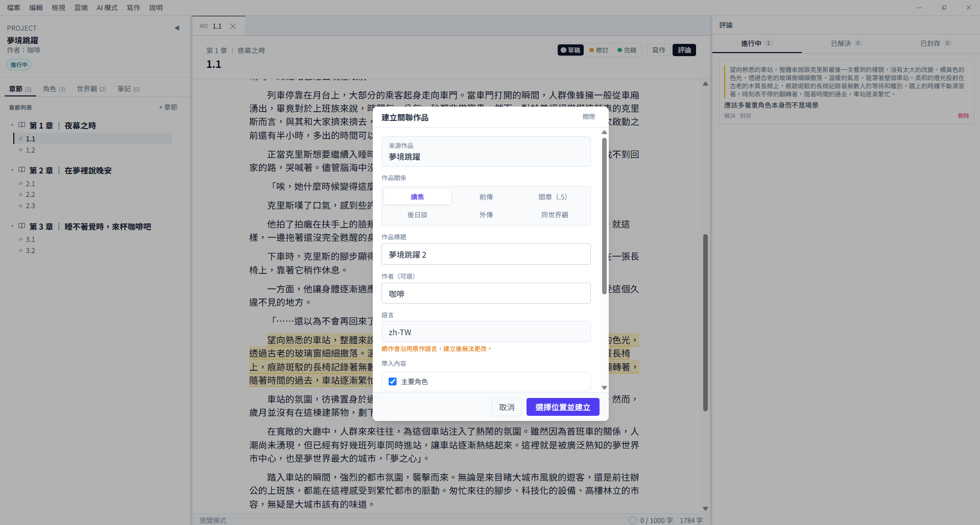The height and width of the screenshot is (525, 980).
Task: Click 刪除 on the comment card
Action: point(964,116)
